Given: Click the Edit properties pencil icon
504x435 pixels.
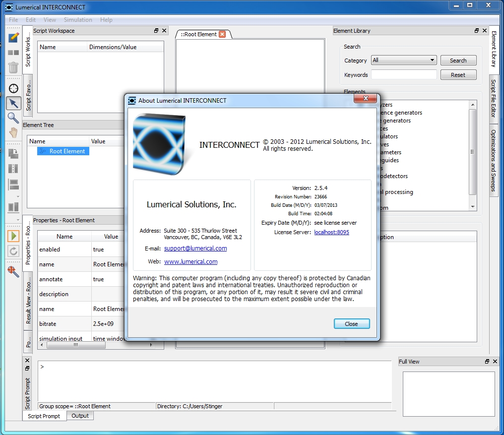Looking at the screenshot, I should pos(13,38).
